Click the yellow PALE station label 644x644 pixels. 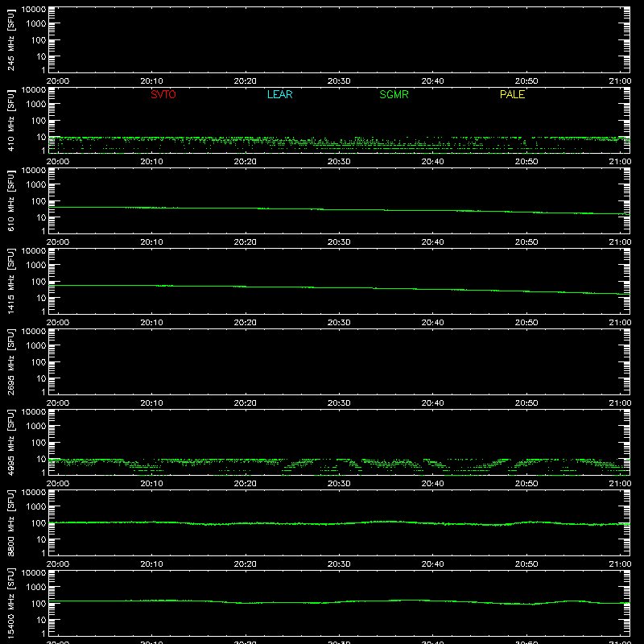(512, 94)
